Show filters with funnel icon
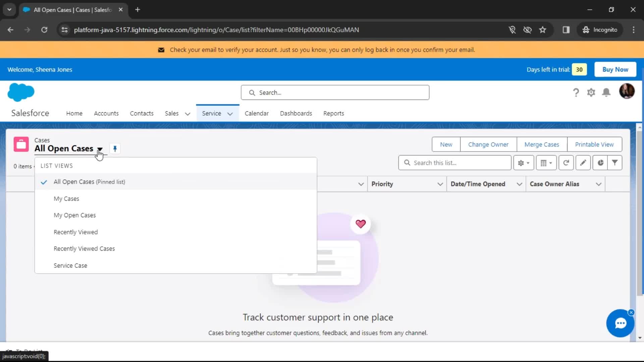Image resolution: width=644 pixels, height=362 pixels. tap(615, 163)
